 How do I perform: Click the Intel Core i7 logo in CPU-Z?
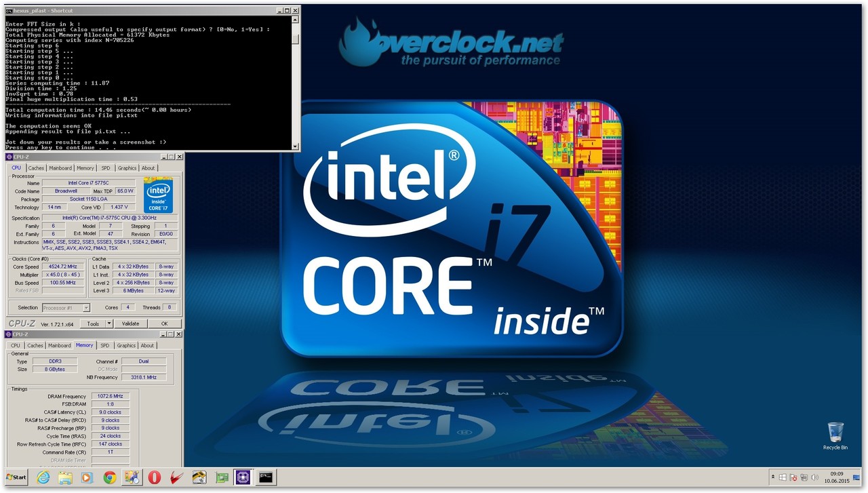click(158, 195)
